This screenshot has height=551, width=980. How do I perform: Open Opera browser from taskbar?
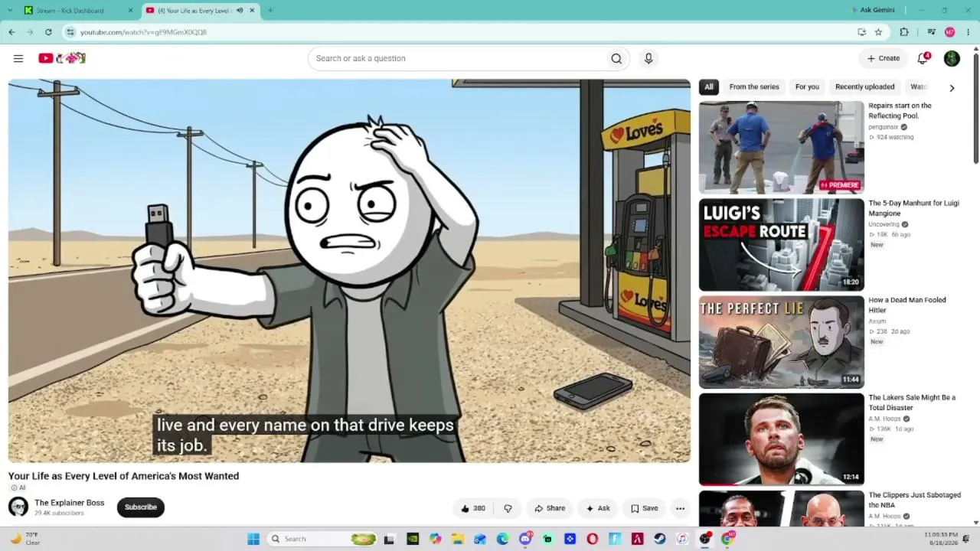point(592,539)
